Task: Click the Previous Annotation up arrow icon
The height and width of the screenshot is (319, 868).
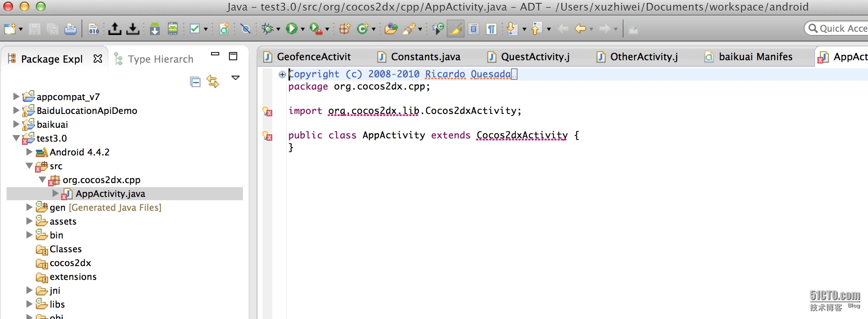Action: pyautogui.click(x=537, y=29)
